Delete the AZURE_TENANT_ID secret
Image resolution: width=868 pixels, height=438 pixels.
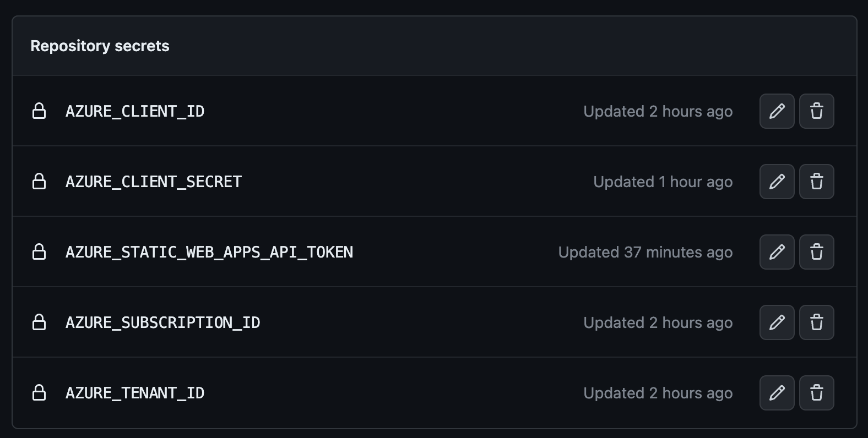coord(816,393)
